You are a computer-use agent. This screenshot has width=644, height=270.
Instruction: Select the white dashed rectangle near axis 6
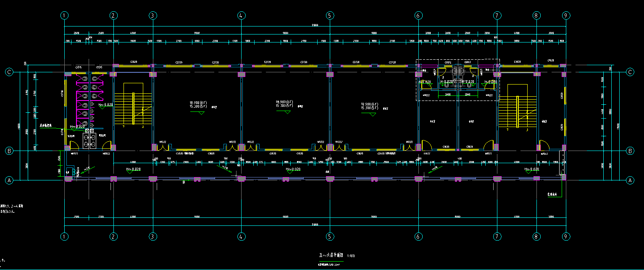coord(457,79)
